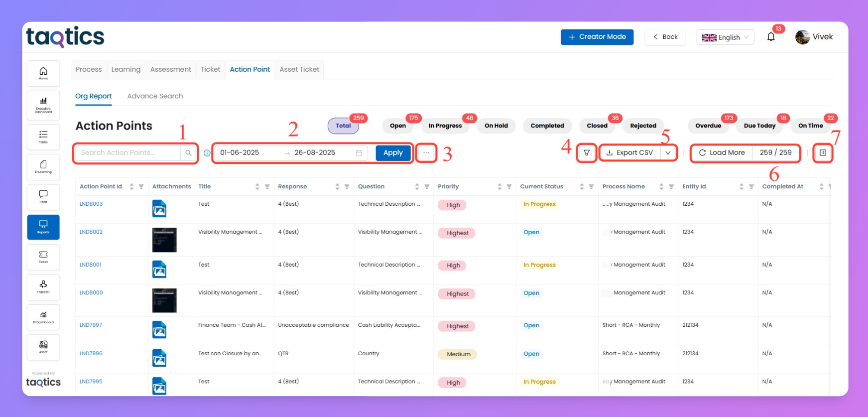Open the funnel filter button near Export CSV
This screenshot has width=868, height=417.
587,153
